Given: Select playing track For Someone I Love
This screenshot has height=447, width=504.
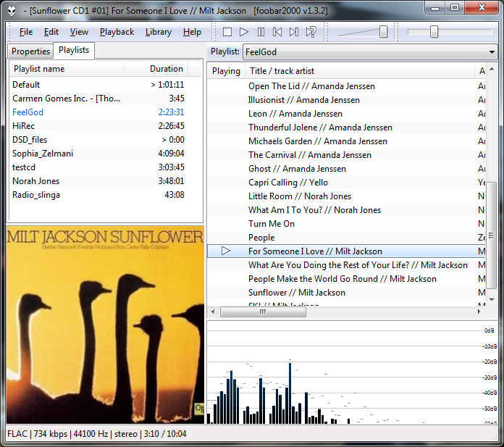Looking at the screenshot, I should 346,251.
